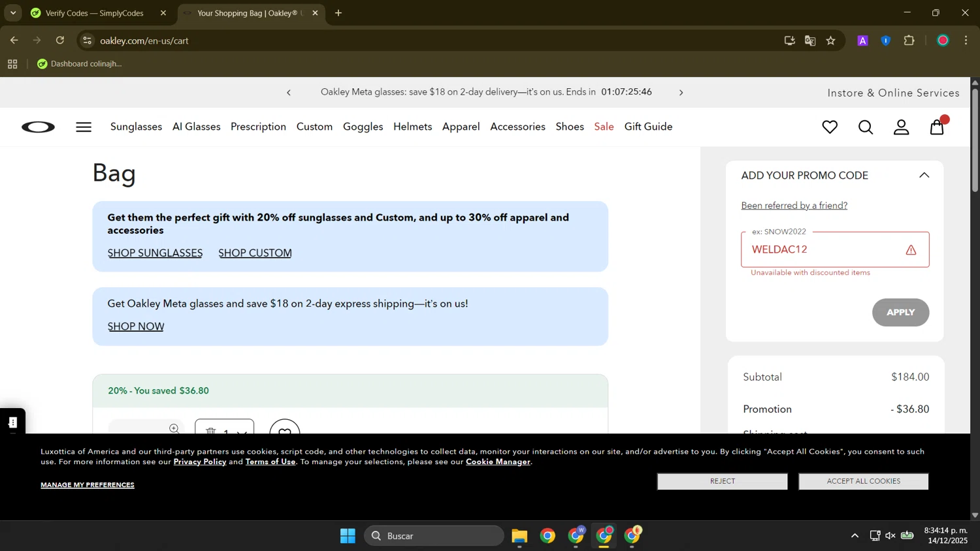Open the Cookie Manager link
The height and width of the screenshot is (551, 980).
(x=498, y=462)
